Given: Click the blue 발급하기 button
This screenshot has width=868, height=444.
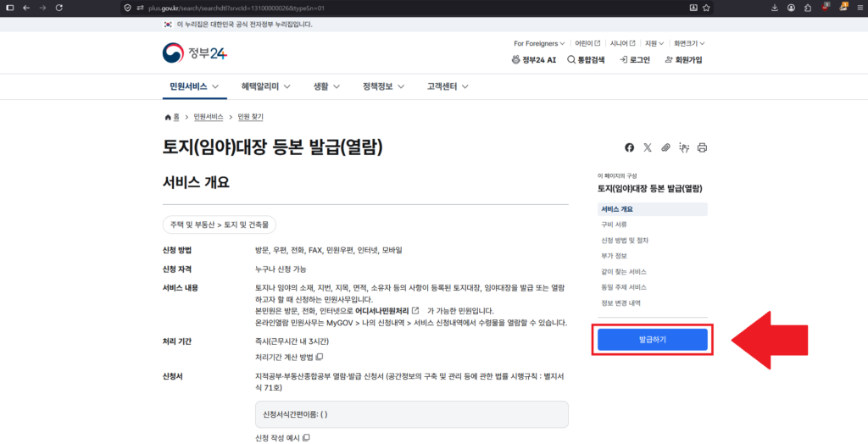Looking at the screenshot, I should [x=652, y=340].
